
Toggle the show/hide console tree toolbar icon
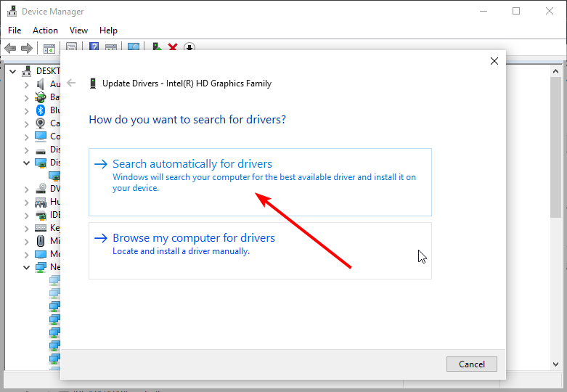coord(49,49)
